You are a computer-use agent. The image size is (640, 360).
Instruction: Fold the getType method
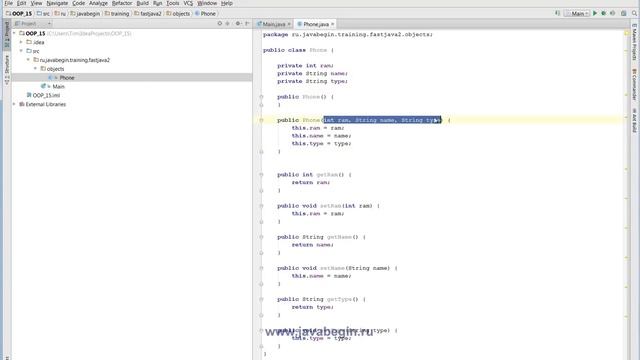pos(261,299)
